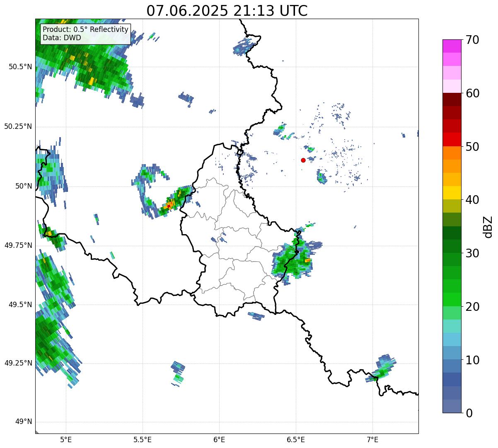
Task: Click the red-orange storm core near 5.7°E
Action: [169, 205]
